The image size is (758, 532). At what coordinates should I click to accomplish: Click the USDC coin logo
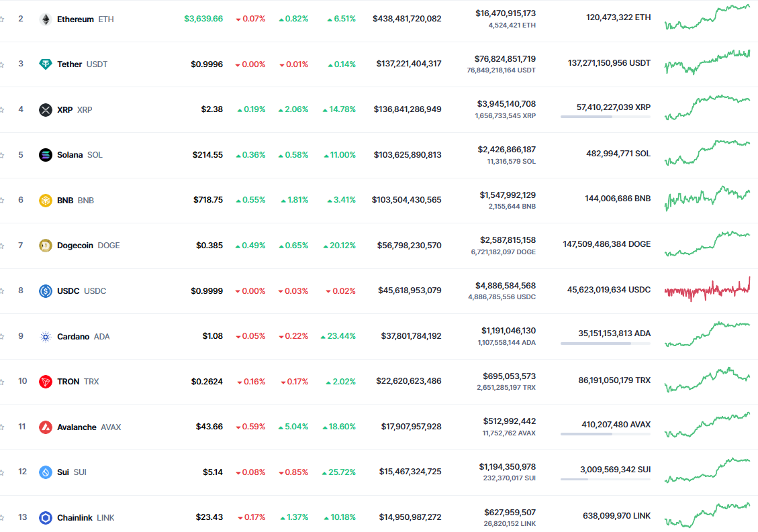point(46,291)
